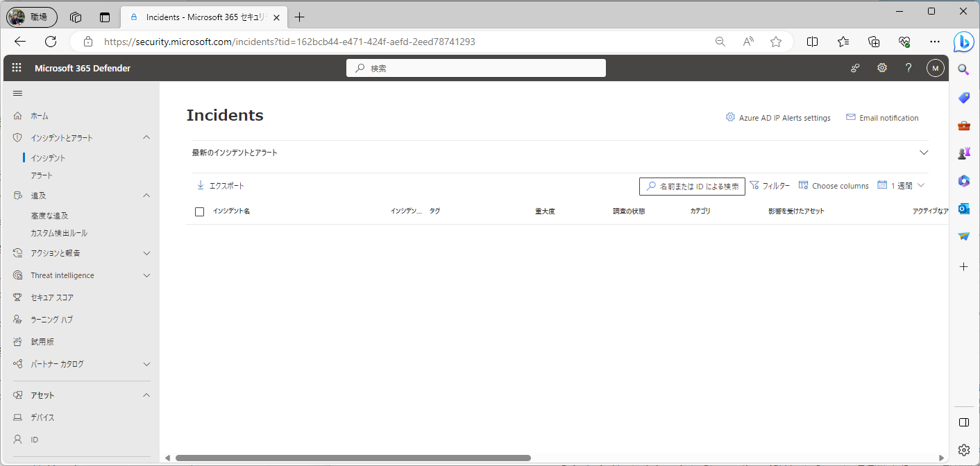Open Favorites list toolbar icon
Screen dimensions: 980x466
(843, 42)
